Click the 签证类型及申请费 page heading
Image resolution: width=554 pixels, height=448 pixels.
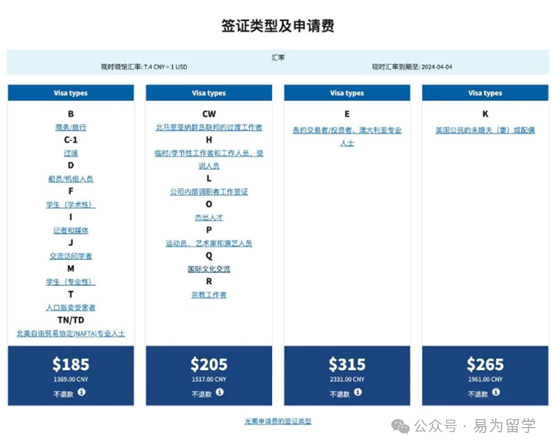click(x=278, y=26)
